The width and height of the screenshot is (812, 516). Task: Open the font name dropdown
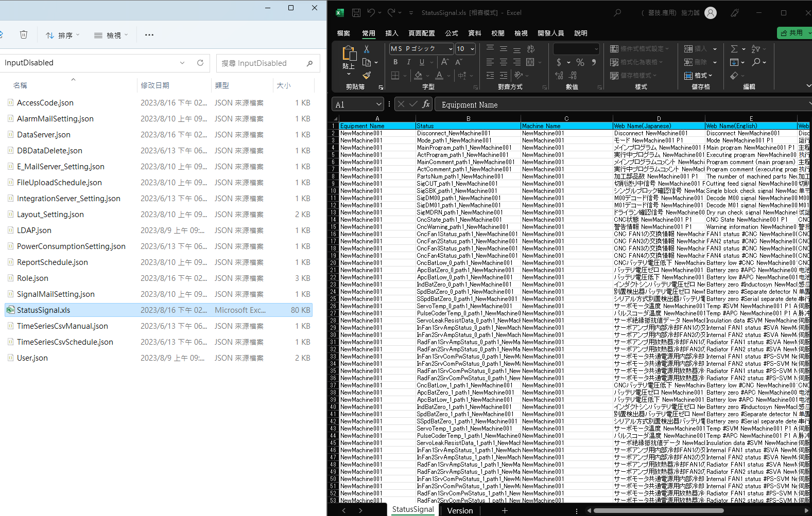point(451,49)
